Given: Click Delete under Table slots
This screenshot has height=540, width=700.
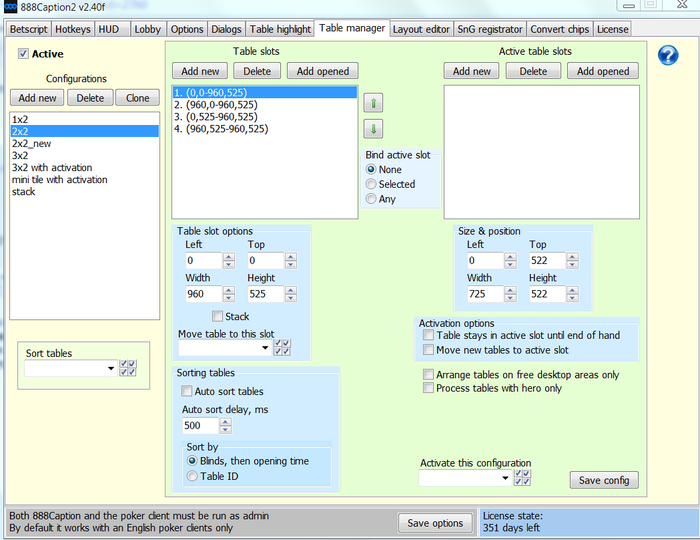Looking at the screenshot, I should click(x=257, y=71).
